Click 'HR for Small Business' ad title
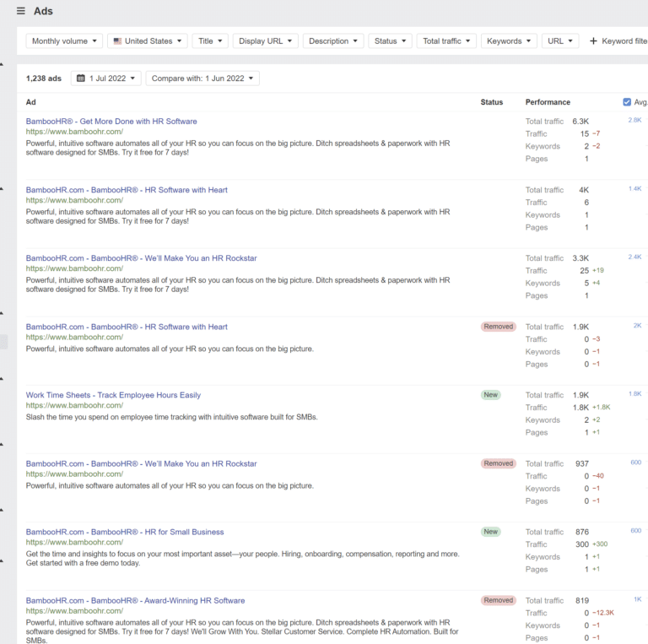 pyautogui.click(x=125, y=532)
